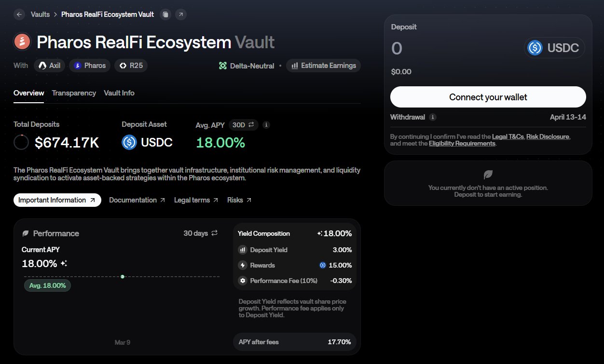Click the Avg. APY info icon
The height and width of the screenshot is (364, 604).
click(x=266, y=125)
